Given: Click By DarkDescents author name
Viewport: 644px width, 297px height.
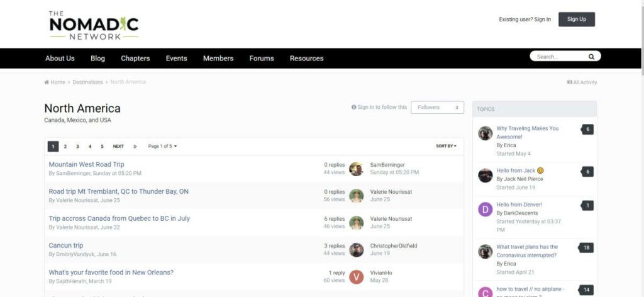Looking at the screenshot, I should pyautogui.click(x=517, y=213).
